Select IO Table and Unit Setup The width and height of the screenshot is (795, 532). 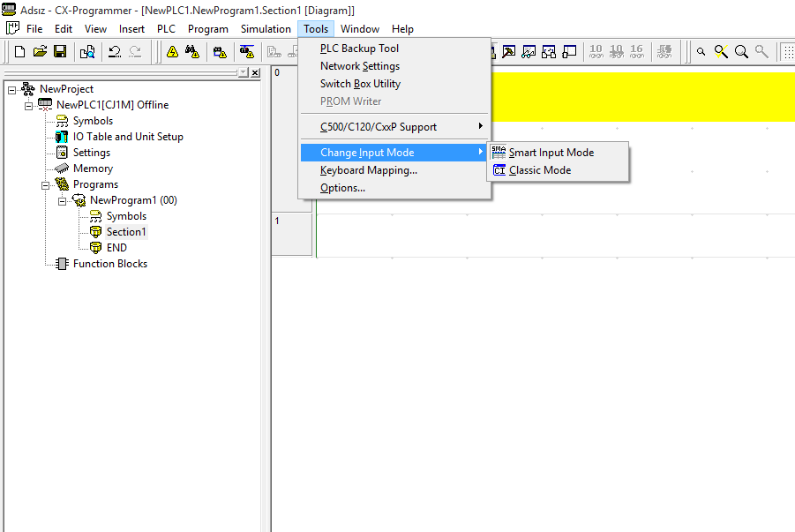128,137
